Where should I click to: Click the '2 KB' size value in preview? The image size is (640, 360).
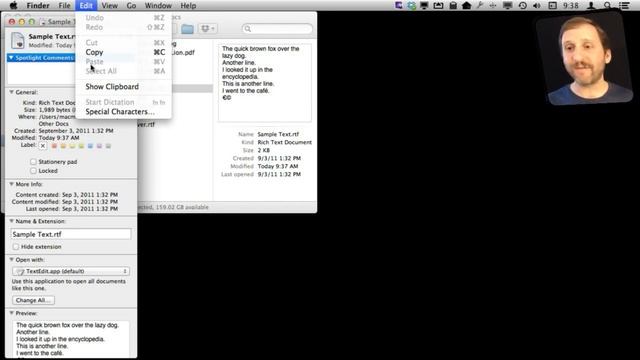[x=263, y=150]
